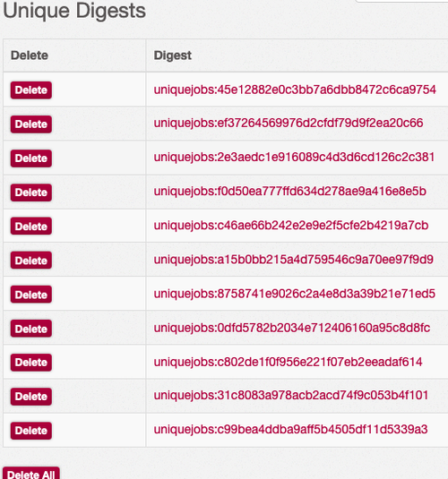448x479 pixels.
Task: Open digest uniquejobs:45e12882e0c3bb7a6dbb8472c6ca9754
Action: 295,90
